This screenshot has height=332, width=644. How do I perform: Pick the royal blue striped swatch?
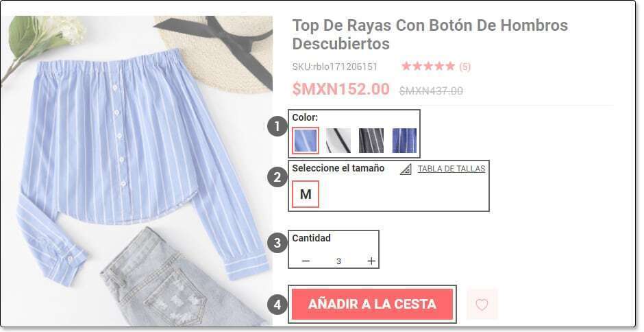coord(404,141)
